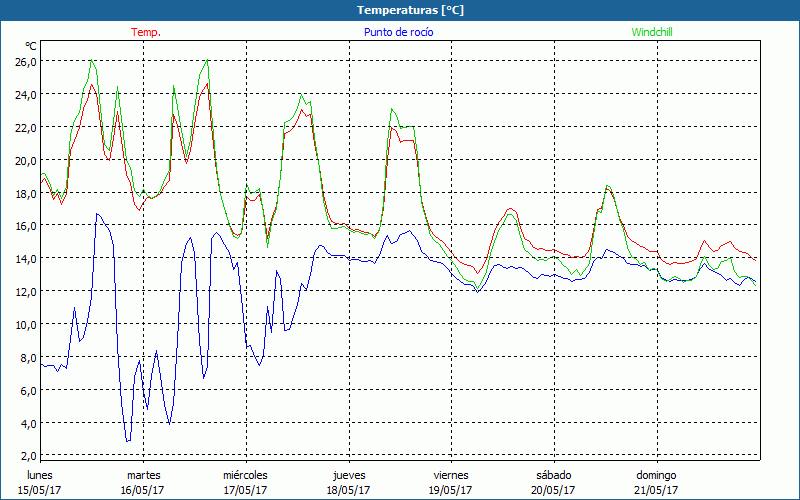The width and height of the screenshot is (800, 500).
Task: Click the 8,0 value on the y-axis
Action: point(26,357)
